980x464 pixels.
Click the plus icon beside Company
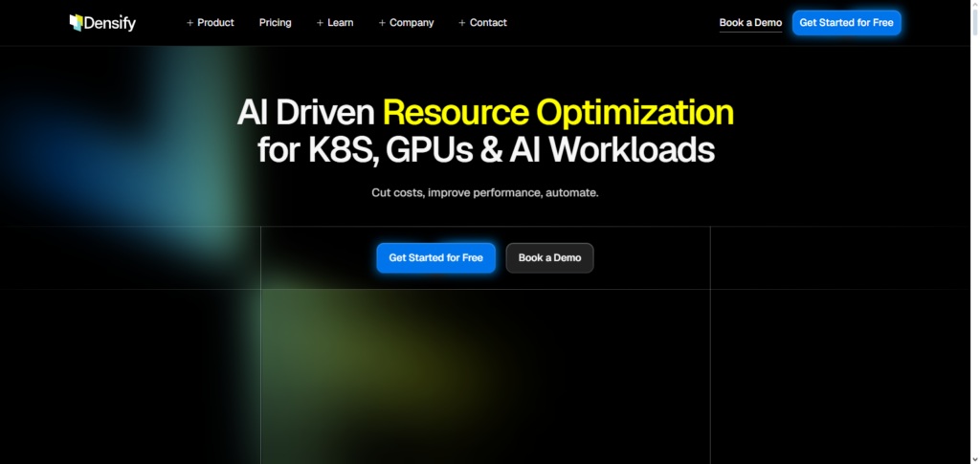(383, 23)
